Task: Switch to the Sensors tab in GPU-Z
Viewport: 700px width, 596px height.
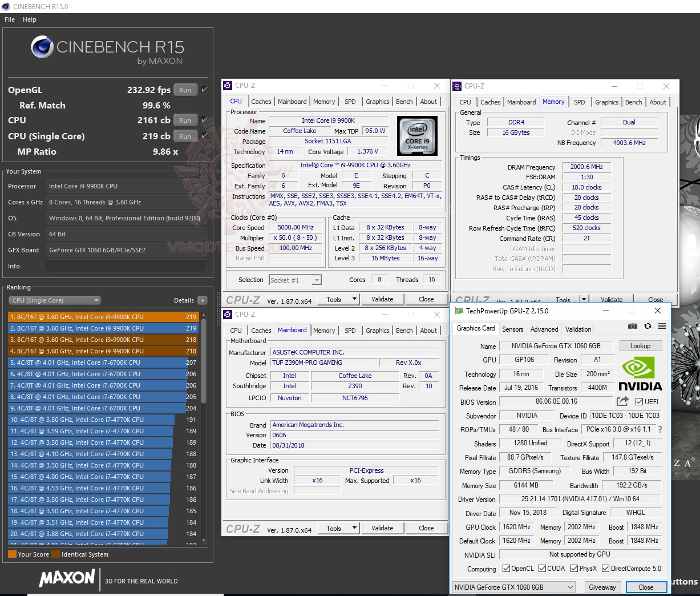Action: pos(512,329)
